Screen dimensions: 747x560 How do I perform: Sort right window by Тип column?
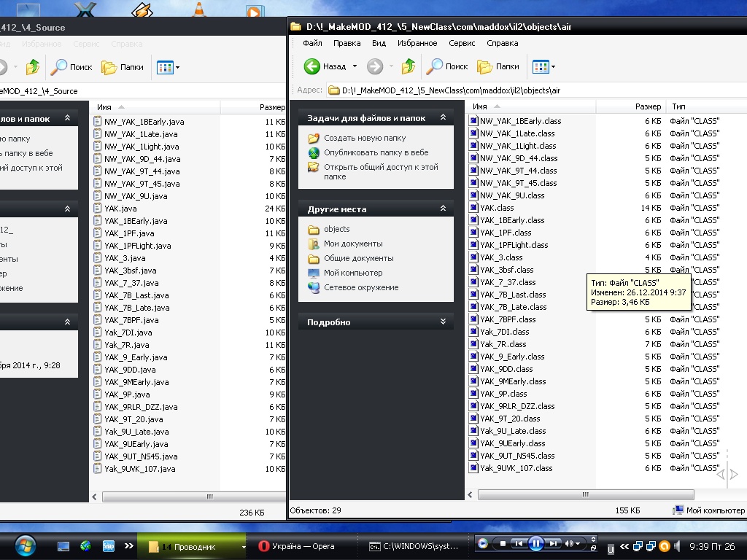click(x=707, y=106)
